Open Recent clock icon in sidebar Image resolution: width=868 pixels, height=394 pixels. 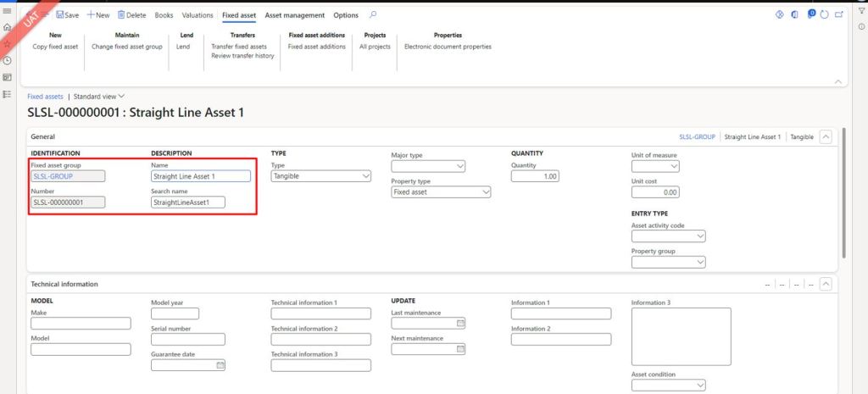tap(8, 60)
